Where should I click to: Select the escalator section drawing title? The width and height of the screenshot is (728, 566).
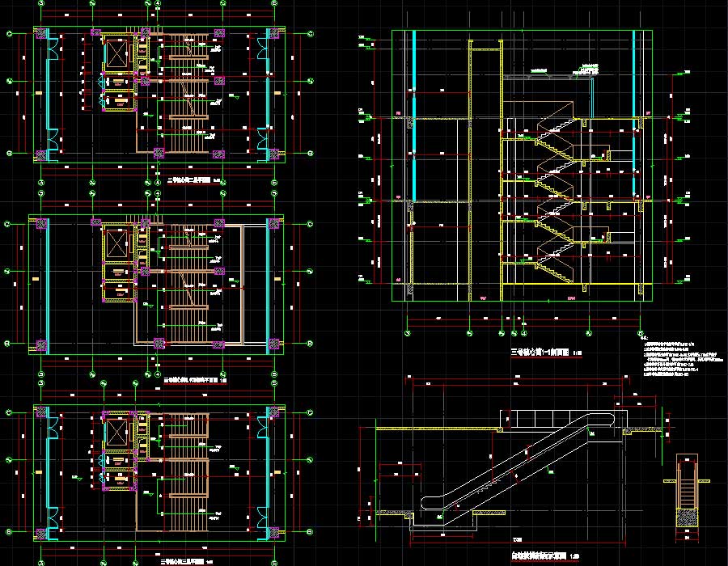[545, 555]
